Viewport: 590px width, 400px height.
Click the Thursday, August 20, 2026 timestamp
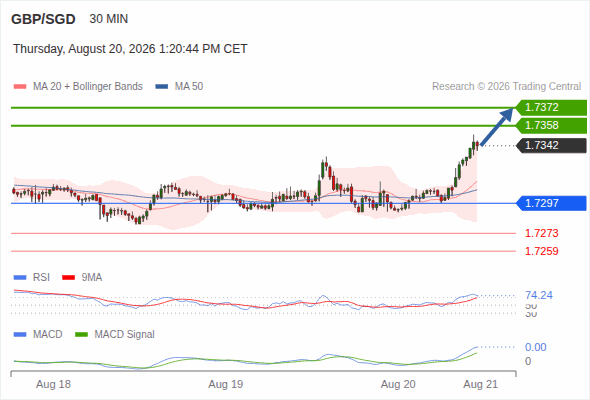130,49
